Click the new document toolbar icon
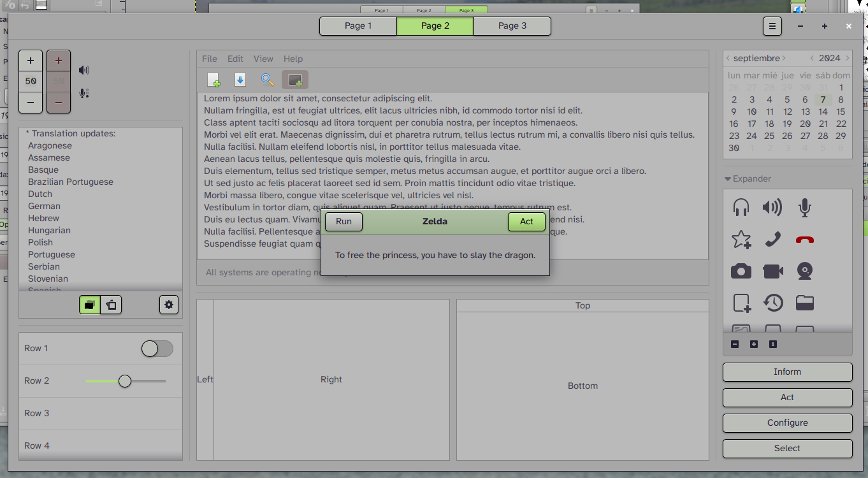The width and height of the screenshot is (868, 478). pos(214,80)
